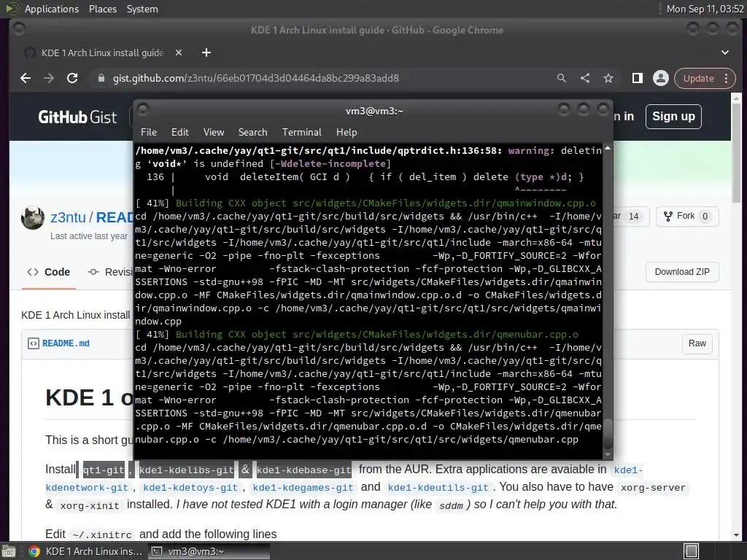Open the Places menu

tap(102, 9)
